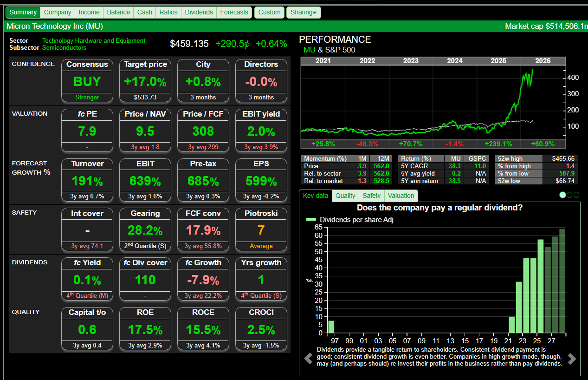This screenshot has width=588, height=380.
Task: Click the next slide arrow in dividend panel
Action: [x=572, y=359]
